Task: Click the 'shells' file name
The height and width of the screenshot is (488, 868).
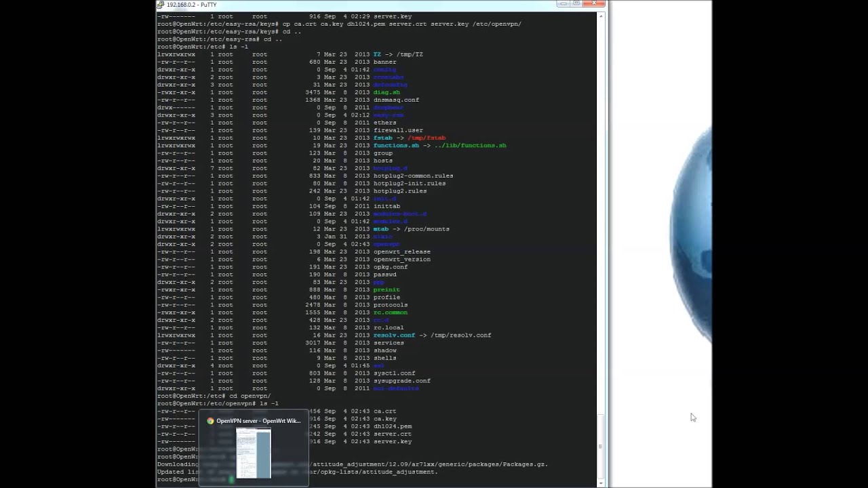Action: (x=384, y=358)
